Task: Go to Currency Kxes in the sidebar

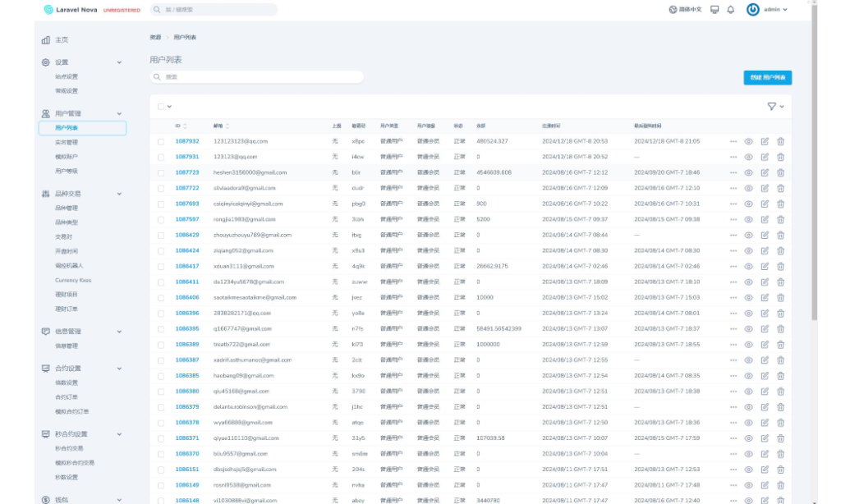Action: pos(73,281)
